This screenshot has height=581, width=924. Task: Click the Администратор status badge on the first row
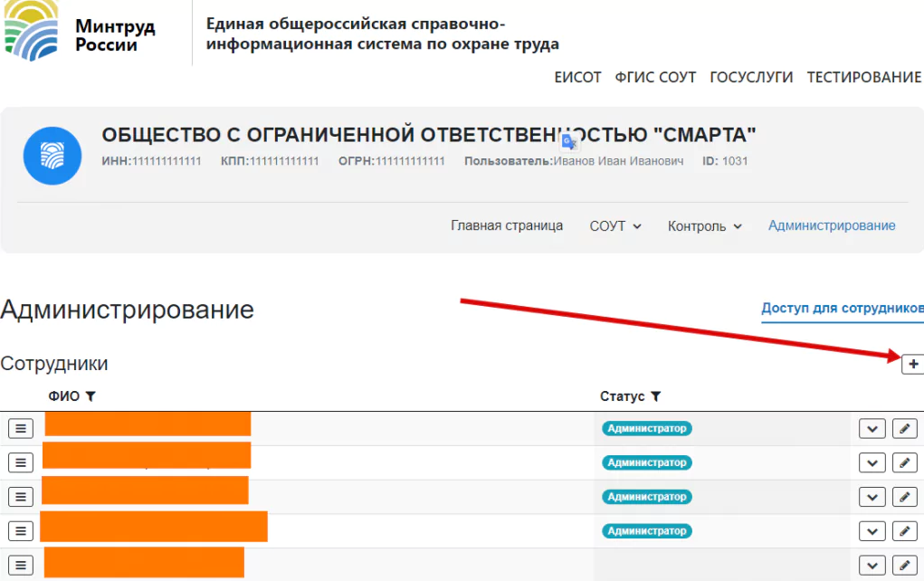(x=647, y=428)
